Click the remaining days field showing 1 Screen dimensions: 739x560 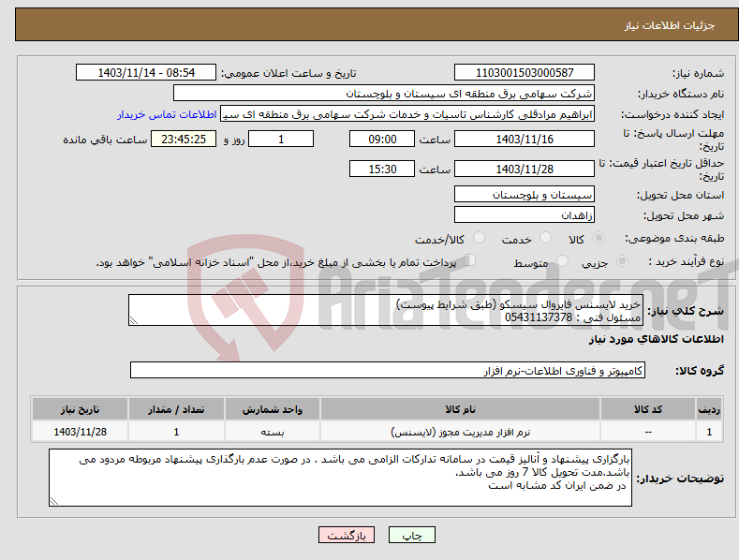(x=281, y=139)
